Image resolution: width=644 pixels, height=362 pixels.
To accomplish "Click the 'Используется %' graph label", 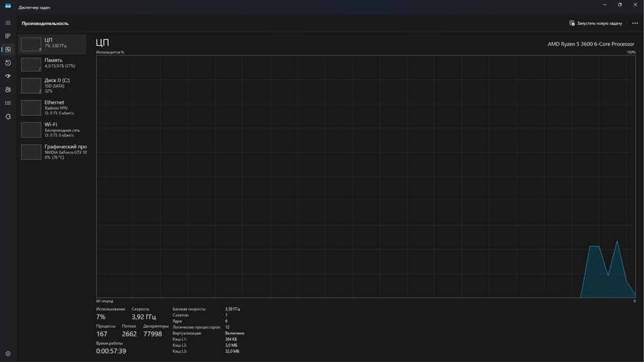I will (x=110, y=52).
